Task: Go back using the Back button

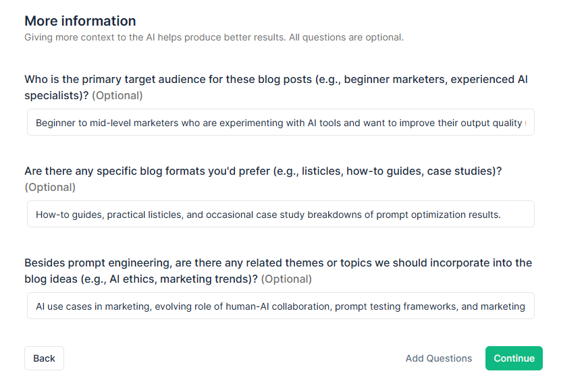Action: point(44,358)
